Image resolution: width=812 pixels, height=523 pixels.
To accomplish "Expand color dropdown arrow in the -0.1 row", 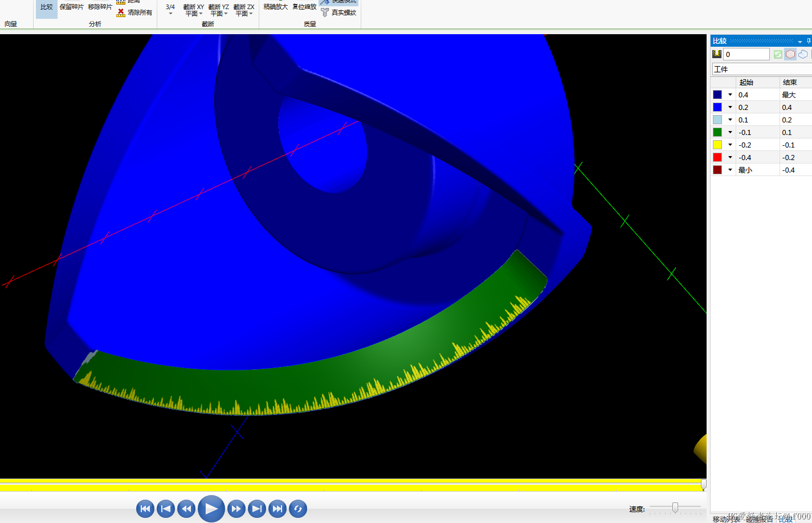I will (x=730, y=133).
